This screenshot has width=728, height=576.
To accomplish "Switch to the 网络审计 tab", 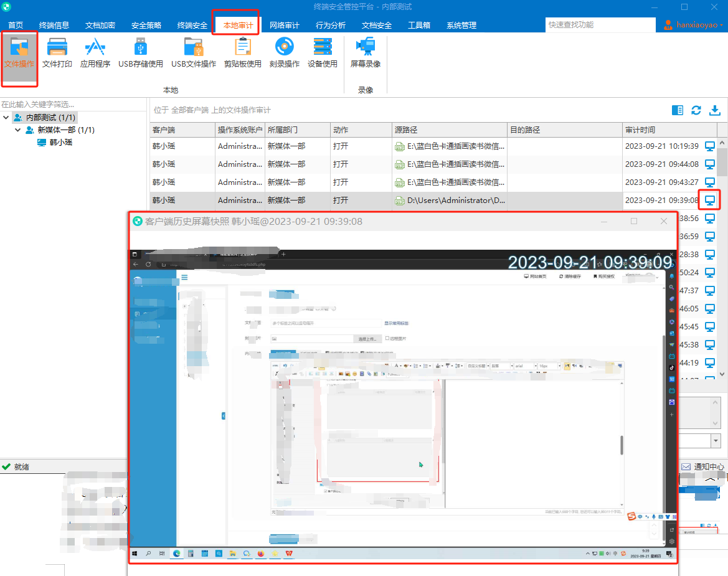I will (x=284, y=25).
